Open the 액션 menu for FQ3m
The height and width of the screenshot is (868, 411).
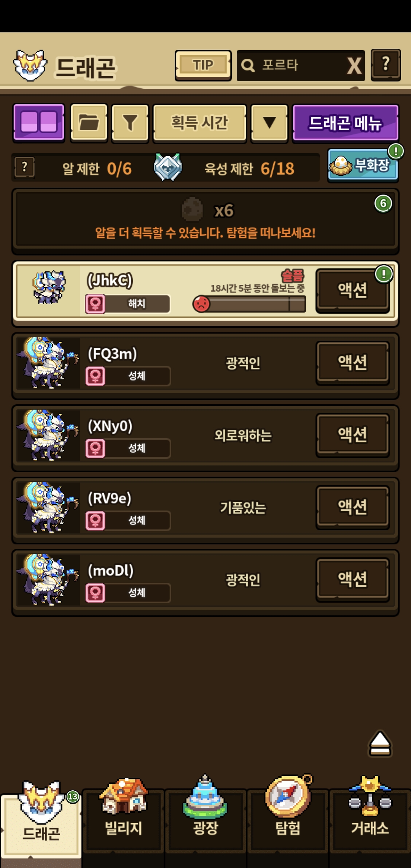pyautogui.click(x=352, y=362)
